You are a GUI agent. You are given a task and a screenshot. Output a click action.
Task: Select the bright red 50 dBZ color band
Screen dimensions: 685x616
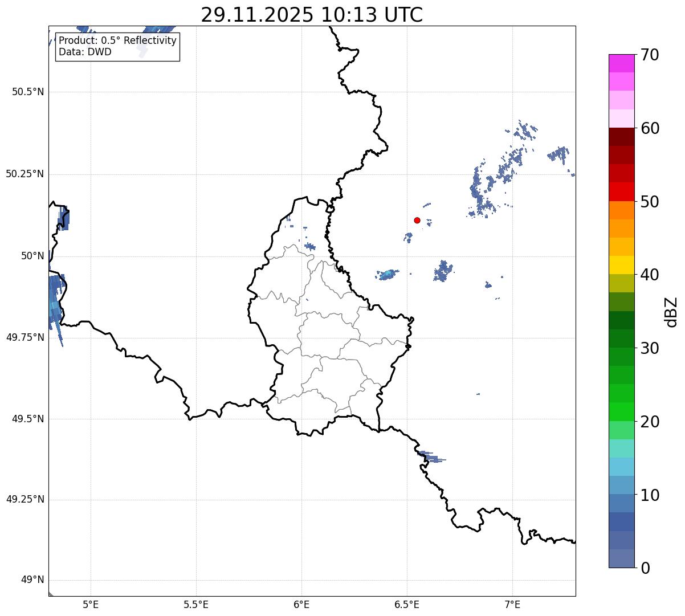click(621, 191)
